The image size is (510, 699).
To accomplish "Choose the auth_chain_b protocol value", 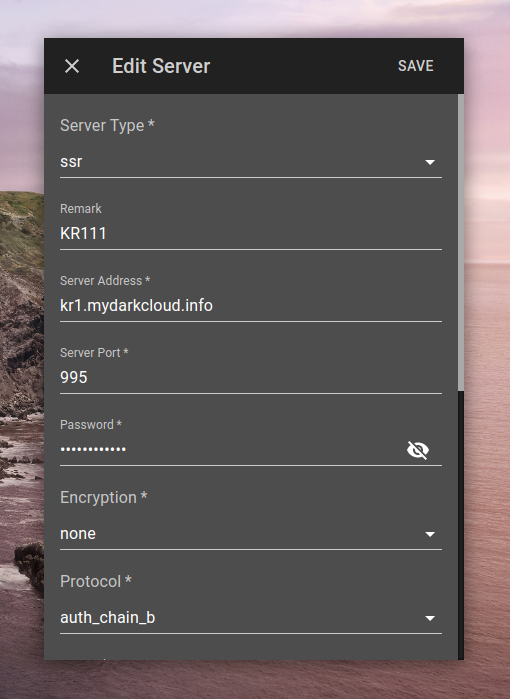I will coord(107,617).
